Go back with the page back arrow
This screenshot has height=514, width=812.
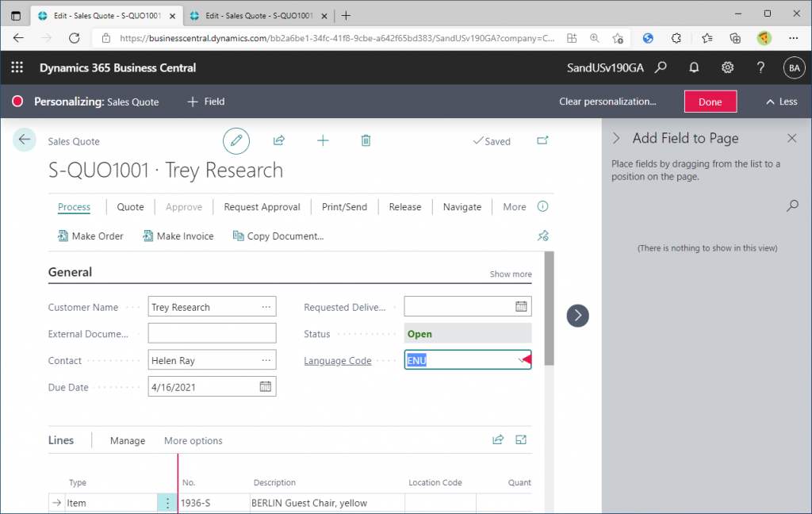coord(25,140)
